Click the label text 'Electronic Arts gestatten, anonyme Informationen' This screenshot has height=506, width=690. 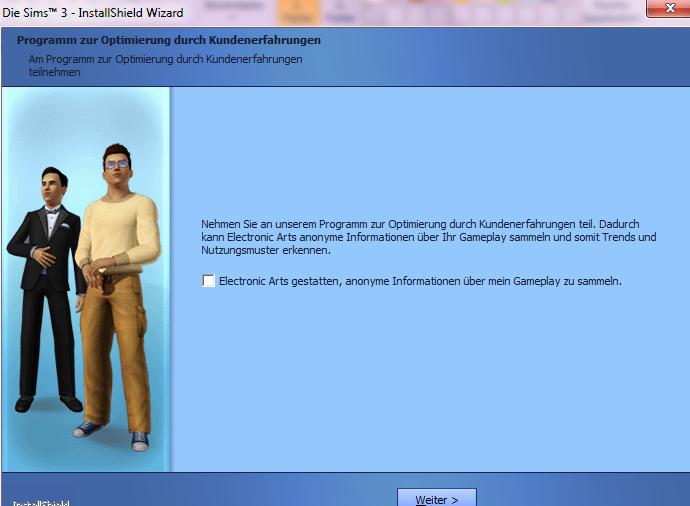click(339, 281)
